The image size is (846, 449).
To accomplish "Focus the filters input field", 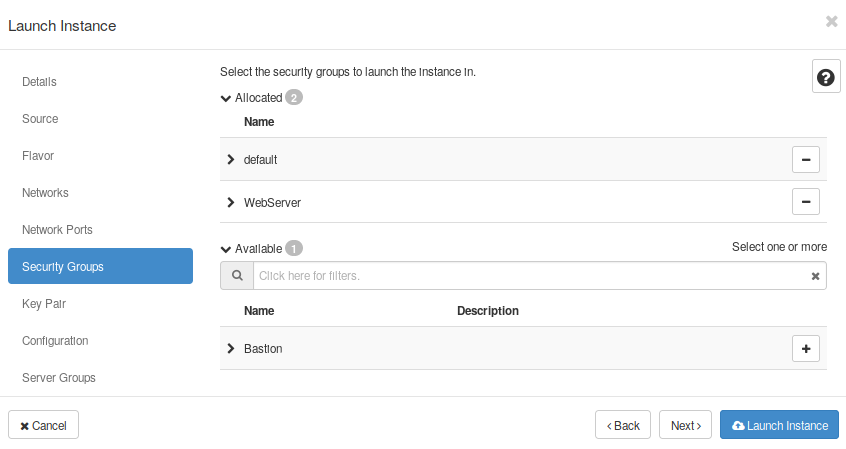I will click(x=530, y=276).
